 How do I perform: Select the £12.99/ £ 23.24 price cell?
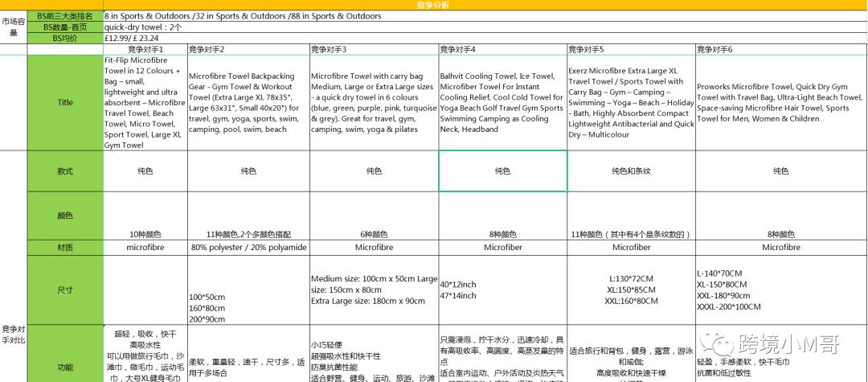click(133, 38)
